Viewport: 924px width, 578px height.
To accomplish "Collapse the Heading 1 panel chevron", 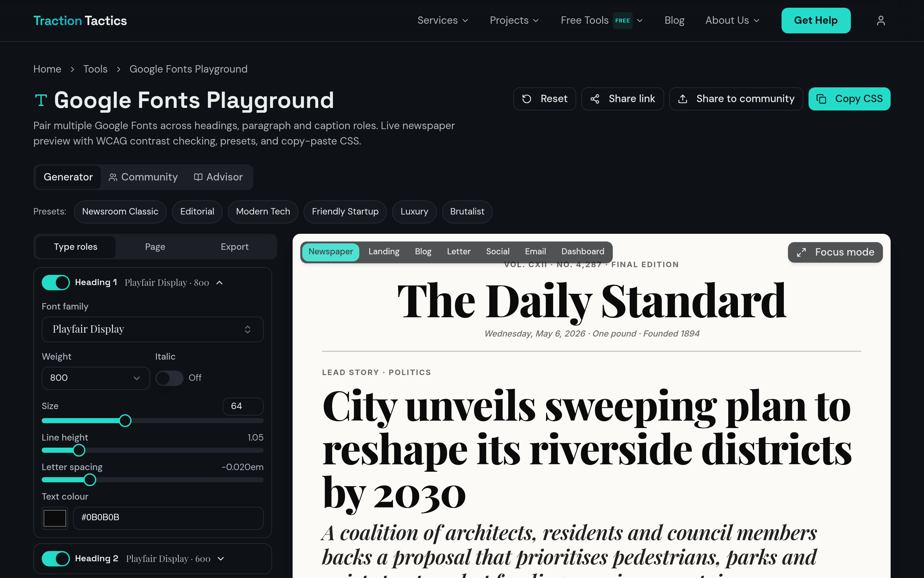I will click(219, 283).
